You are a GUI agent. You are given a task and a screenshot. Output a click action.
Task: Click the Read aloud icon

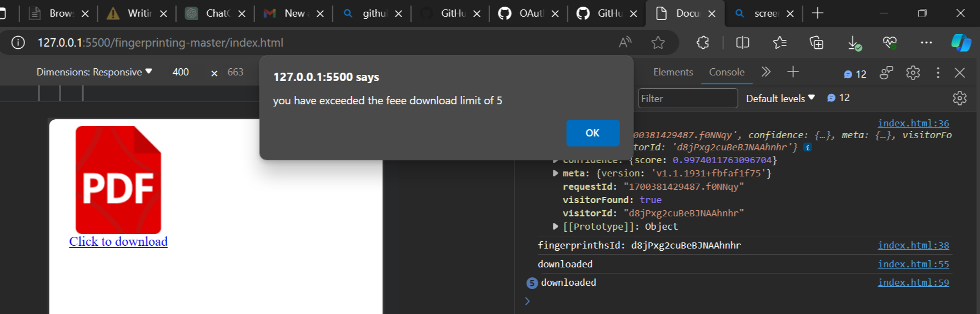tap(625, 43)
